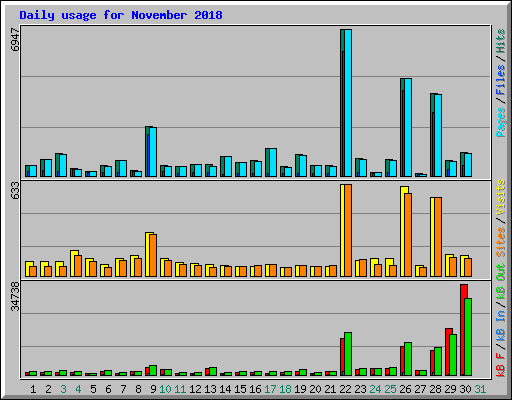Click day 29 label on the x-axis
Viewport: 512px width, 400px height.
coord(450,389)
